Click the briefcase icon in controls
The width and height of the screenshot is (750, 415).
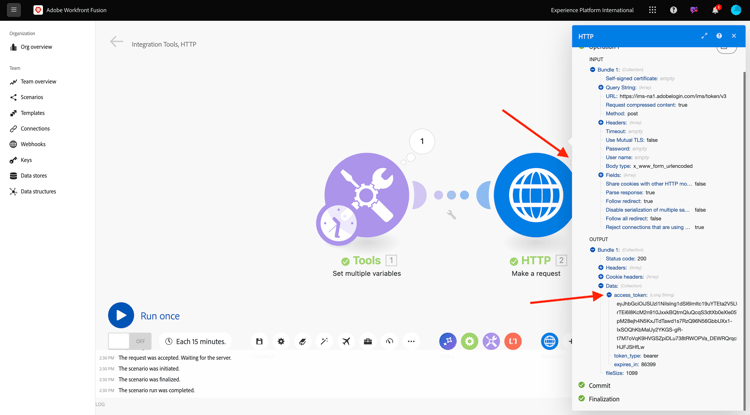click(368, 341)
